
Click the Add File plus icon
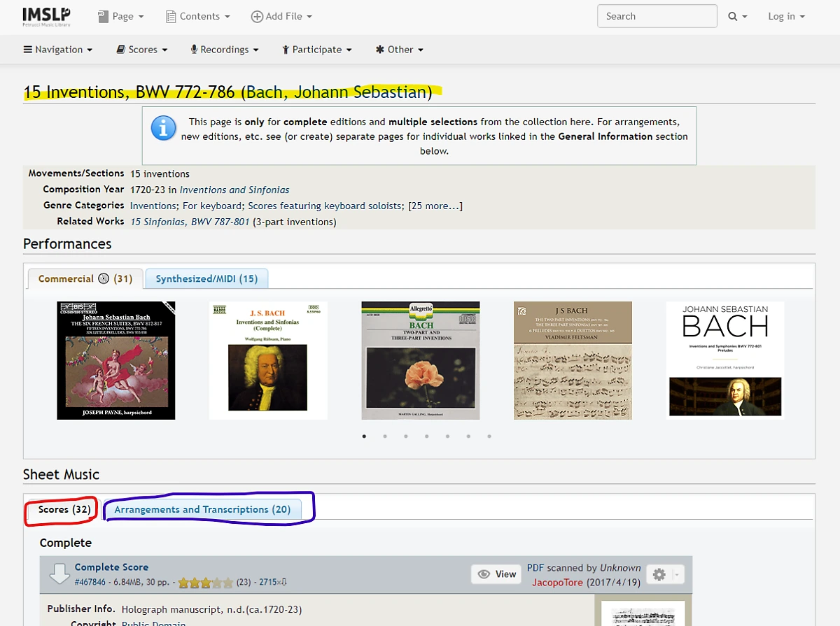[256, 15]
